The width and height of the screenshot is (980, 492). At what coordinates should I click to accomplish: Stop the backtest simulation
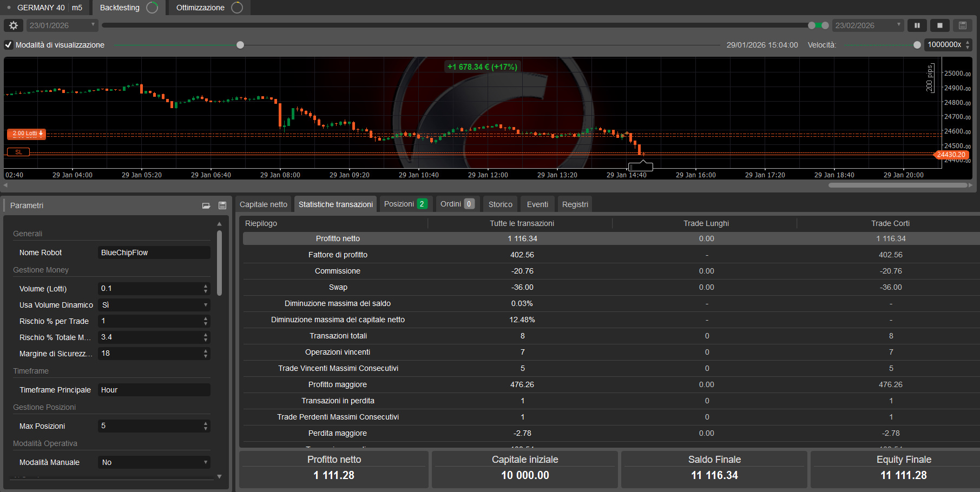(940, 25)
